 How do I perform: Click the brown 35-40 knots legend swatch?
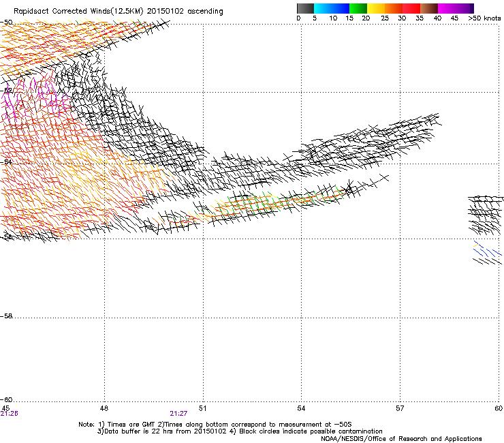[x=429, y=8]
